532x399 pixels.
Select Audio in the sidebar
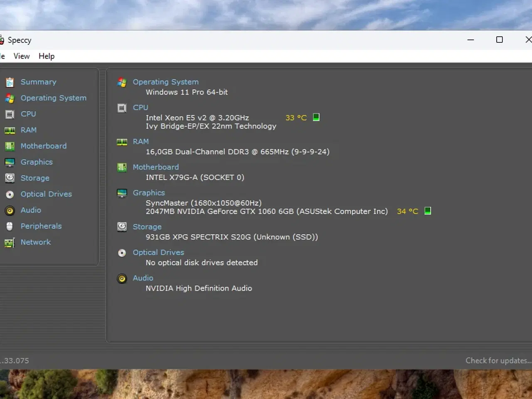pyautogui.click(x=31, y=210)
